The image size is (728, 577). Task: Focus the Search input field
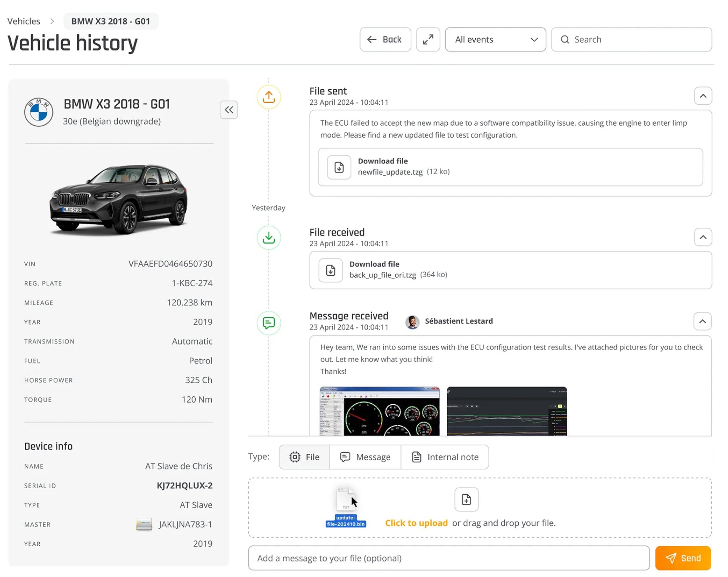click(x=631, y=39)
